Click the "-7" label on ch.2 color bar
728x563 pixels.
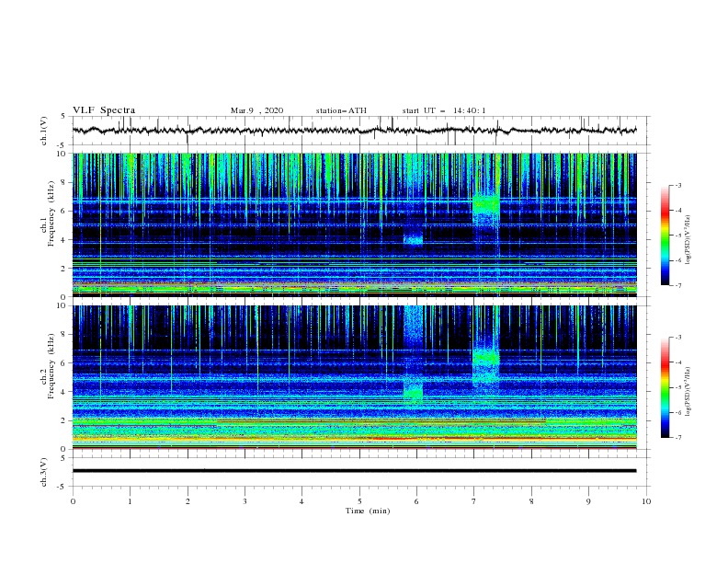[x=677, y=438]
